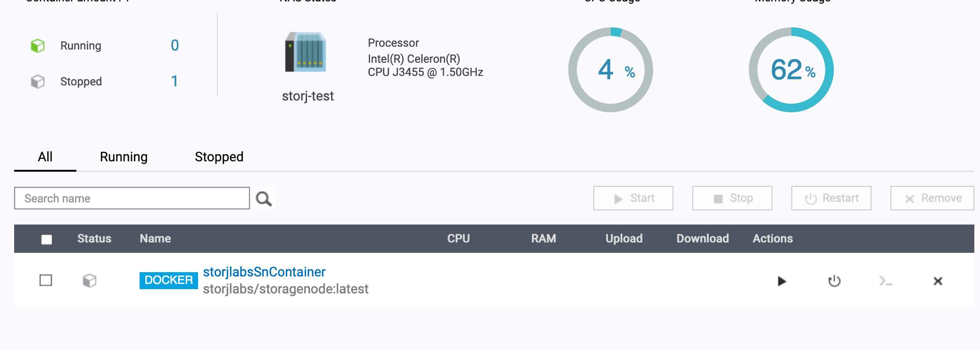980x350 pixels.
Task: Check the storjlabsSnContainer row checkbox
Action: click(46, 280)
